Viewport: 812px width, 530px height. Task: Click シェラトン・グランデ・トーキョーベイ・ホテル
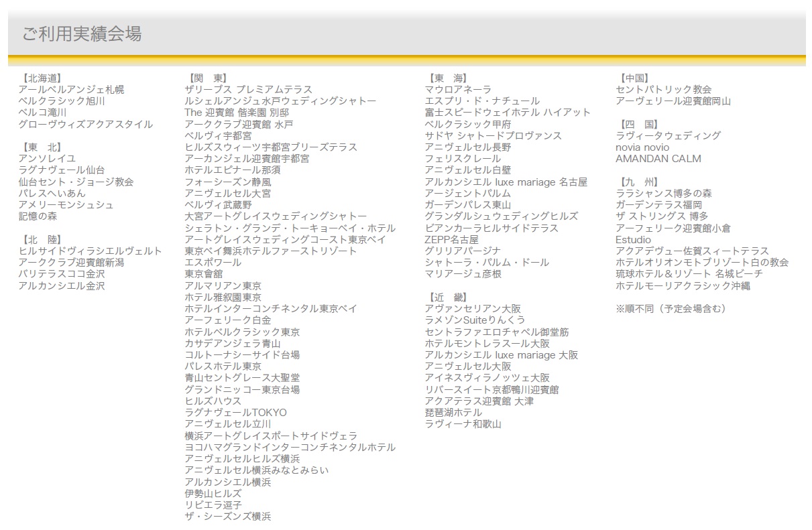290,228
